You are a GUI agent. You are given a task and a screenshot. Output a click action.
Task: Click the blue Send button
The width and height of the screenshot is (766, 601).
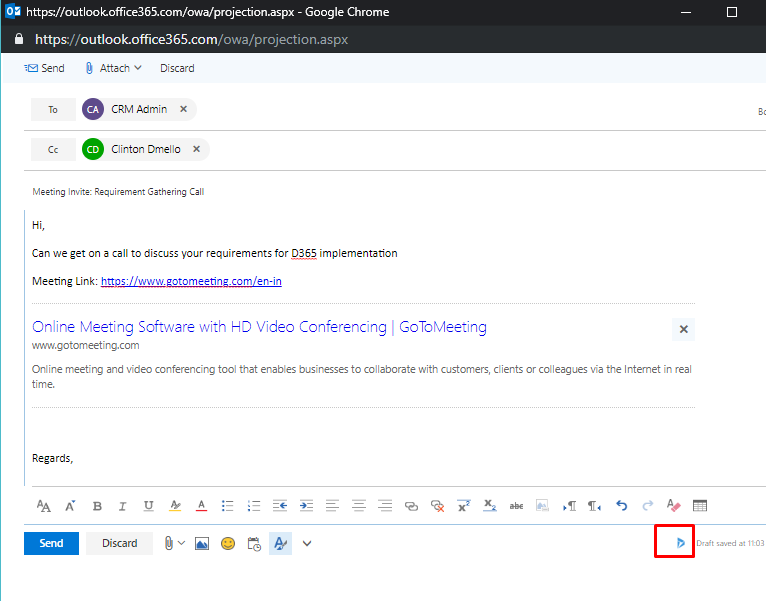click(51, 543)
